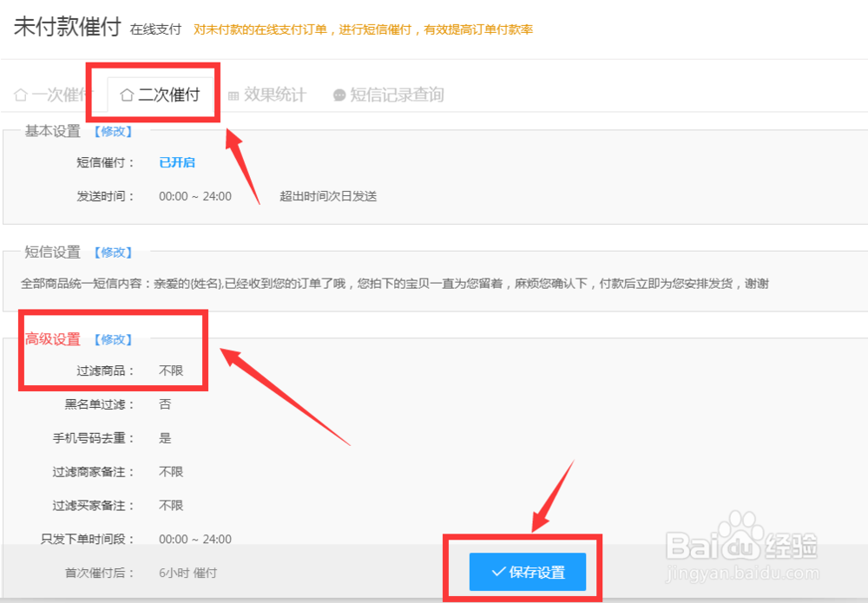Click the 基本设置 section heading
868x603 pixels.
tap(53, 131)
